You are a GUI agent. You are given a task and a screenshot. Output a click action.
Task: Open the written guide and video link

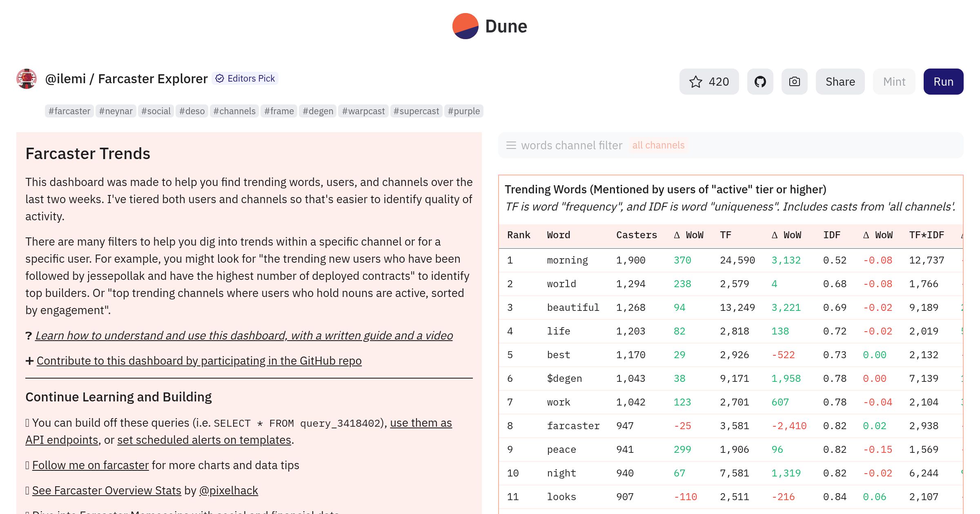point(244,335)
